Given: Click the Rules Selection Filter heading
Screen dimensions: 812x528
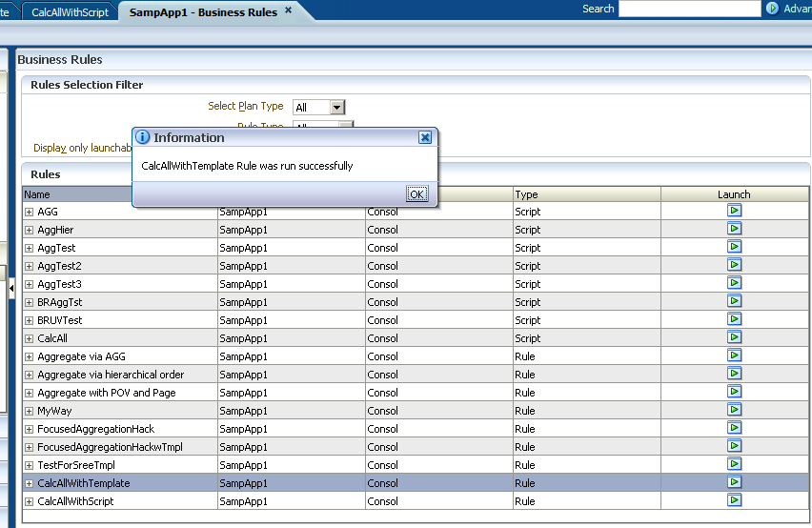Looking at the screenshot, I should point(87,85).
